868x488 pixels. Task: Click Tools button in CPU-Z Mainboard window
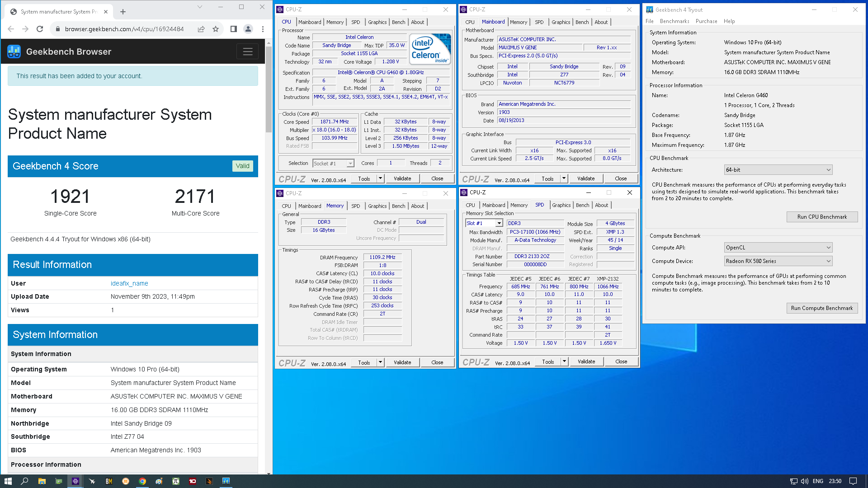(x=547, y=178)
